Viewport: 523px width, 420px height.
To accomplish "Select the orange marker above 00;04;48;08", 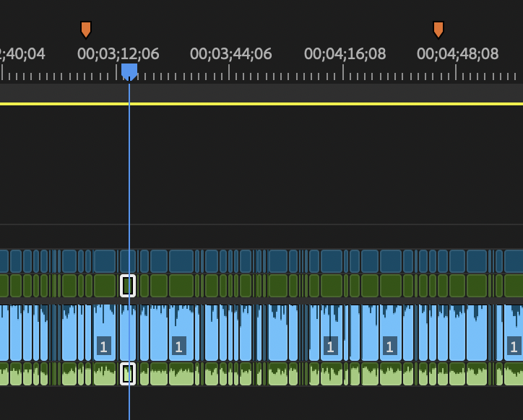I will [x=438, y=30].
